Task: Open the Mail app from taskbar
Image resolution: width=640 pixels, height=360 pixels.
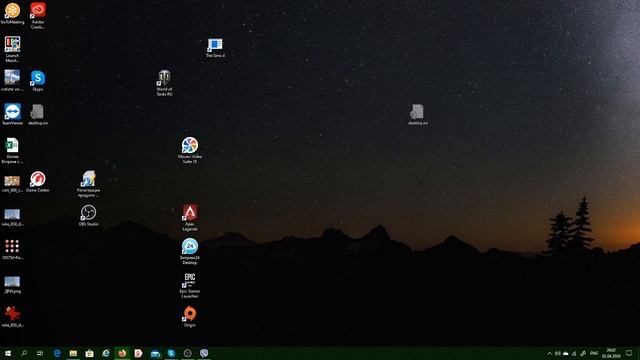Action: 155,353
